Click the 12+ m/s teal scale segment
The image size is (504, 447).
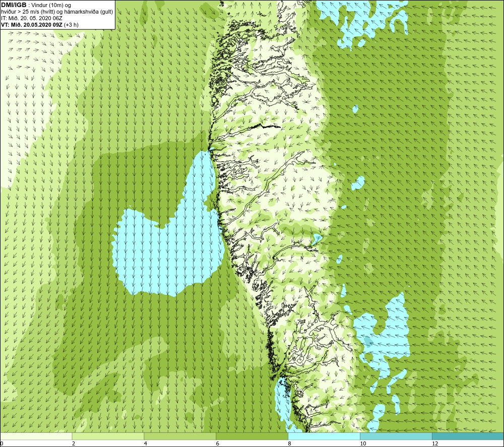coord(468,436)
